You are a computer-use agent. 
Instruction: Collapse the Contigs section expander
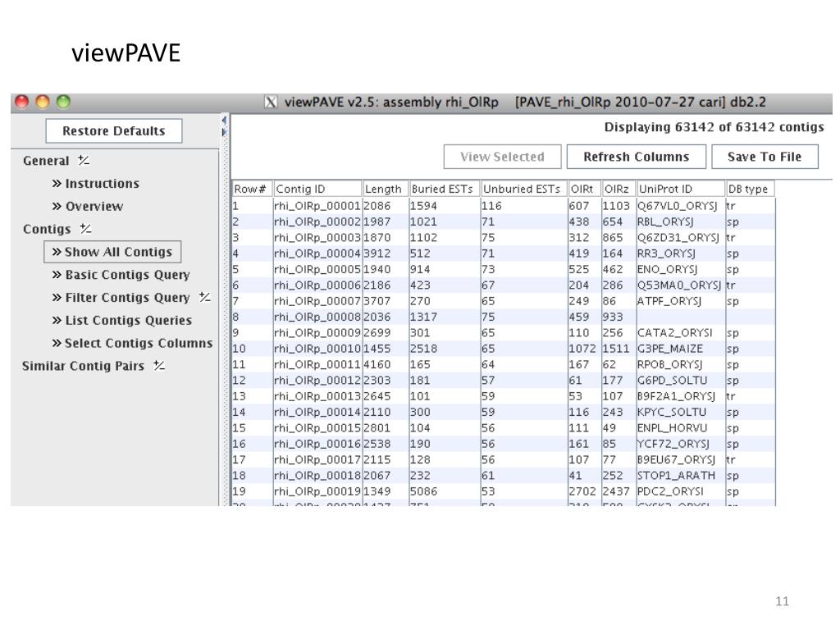point(85,229)
